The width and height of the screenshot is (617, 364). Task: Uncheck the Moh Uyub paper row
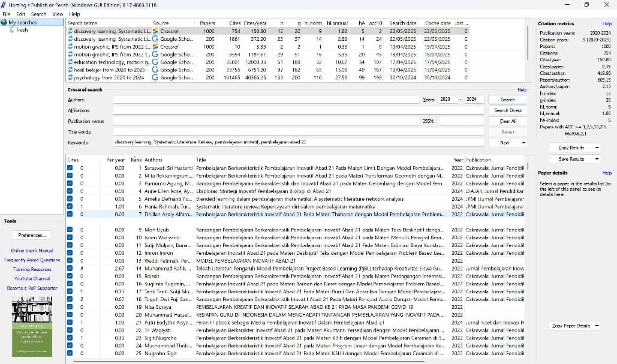click(70, 230)
